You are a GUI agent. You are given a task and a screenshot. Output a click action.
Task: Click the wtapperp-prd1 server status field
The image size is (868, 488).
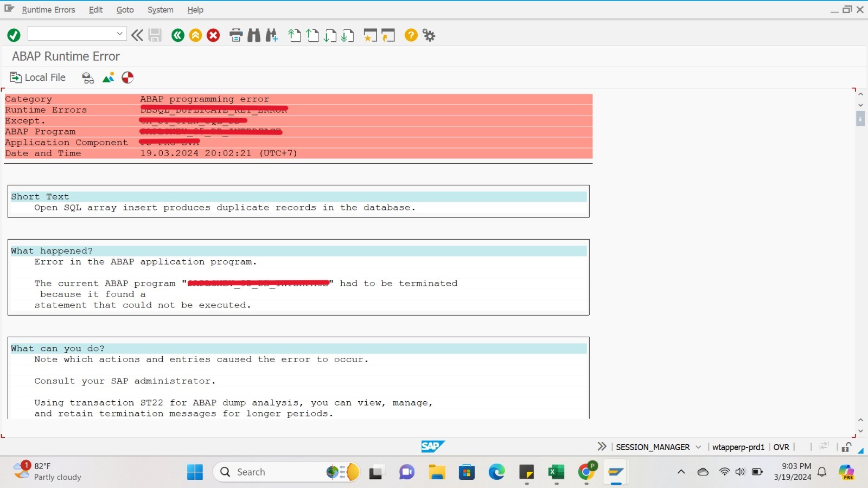738,447
